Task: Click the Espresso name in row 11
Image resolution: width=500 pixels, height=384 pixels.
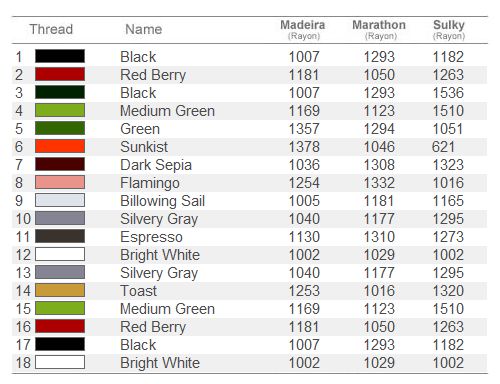Action: (151, 237)
